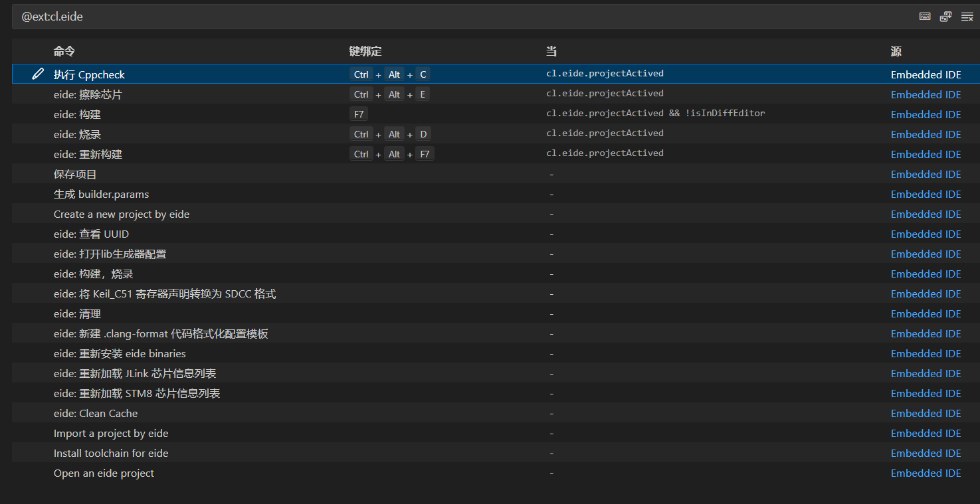Image resolution: width=980 pixels, height=504 pixels.
Task: Select the eide: 构建 command
Action: coord(77,114)
